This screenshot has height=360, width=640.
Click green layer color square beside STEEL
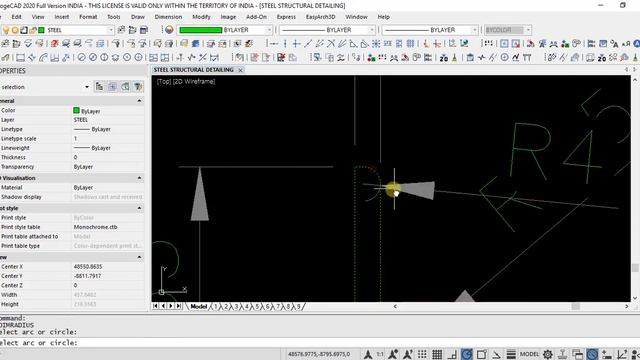(x=41, y=30)
